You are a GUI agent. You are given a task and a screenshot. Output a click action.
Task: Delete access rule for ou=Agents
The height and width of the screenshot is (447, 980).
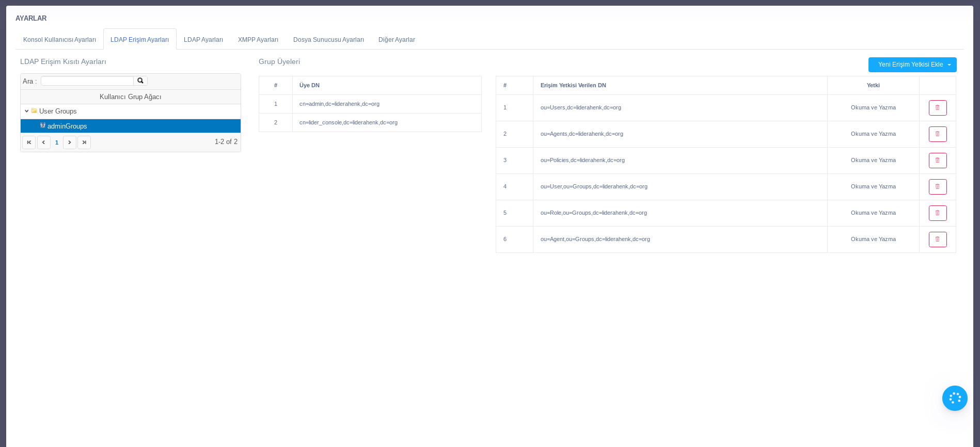pyautogui.click(x=937, y=134)
